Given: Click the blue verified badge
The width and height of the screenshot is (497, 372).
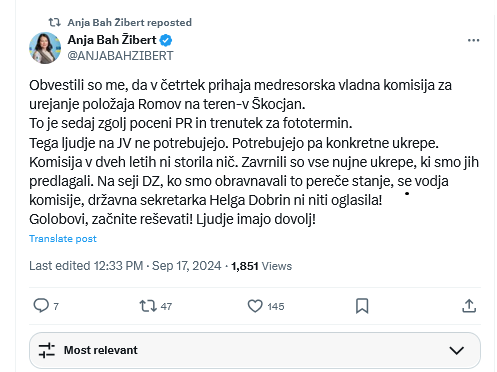Looking at the screenshot, I should coord(166,40).
